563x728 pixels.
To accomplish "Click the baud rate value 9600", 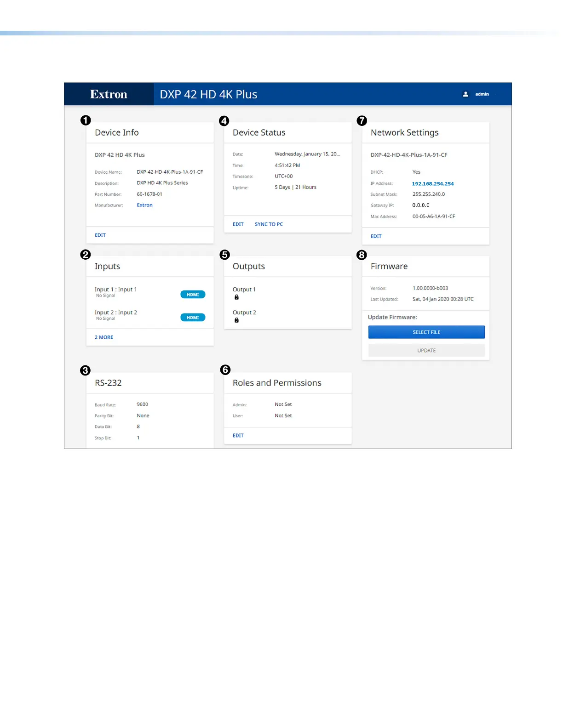I will (x=142, y=404).
